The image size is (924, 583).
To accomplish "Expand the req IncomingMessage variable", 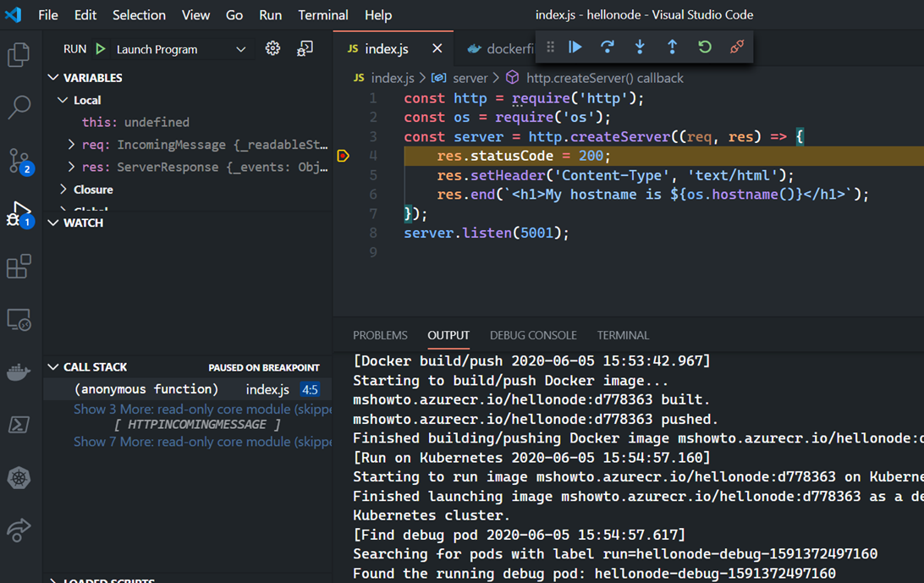I will pos(71,145).
